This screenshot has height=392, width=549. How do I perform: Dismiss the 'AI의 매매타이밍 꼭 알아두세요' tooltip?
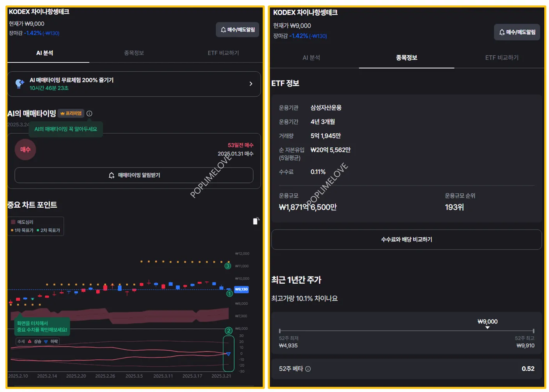tap(66, 129)
